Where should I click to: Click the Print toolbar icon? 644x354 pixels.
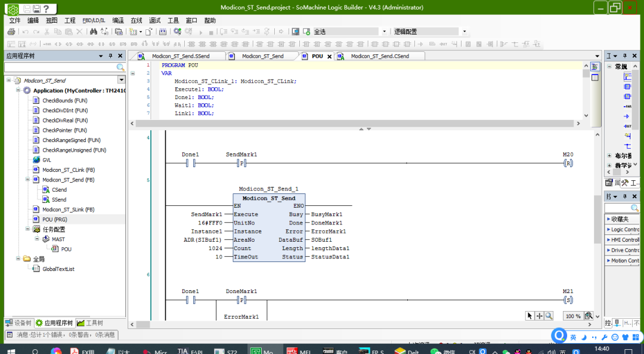tap(11, 32)
